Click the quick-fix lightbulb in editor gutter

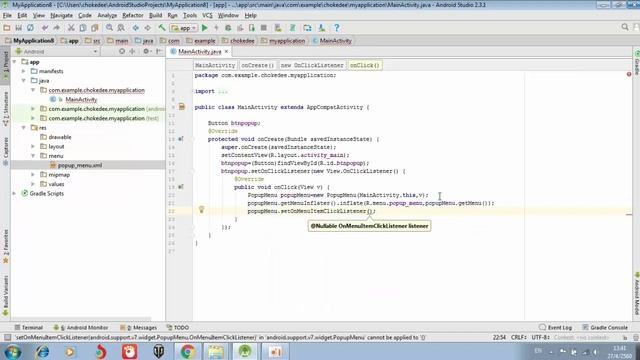coord(201,209)
